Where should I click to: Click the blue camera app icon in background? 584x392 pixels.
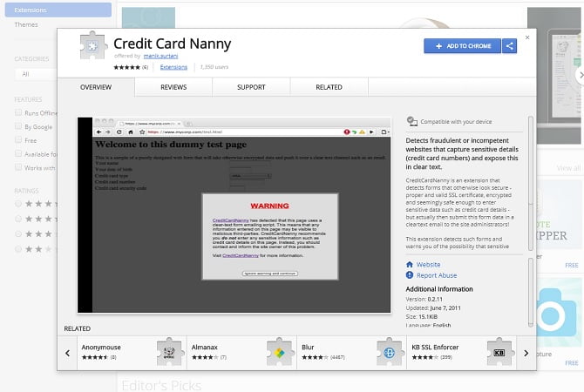pos(558,312)
